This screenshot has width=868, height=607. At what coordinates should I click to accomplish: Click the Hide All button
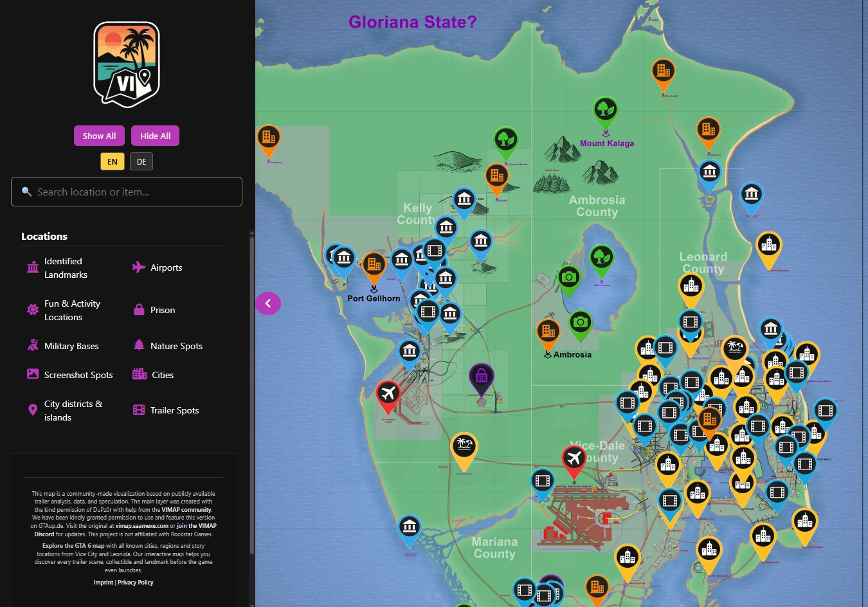click(x=156, y=136)
